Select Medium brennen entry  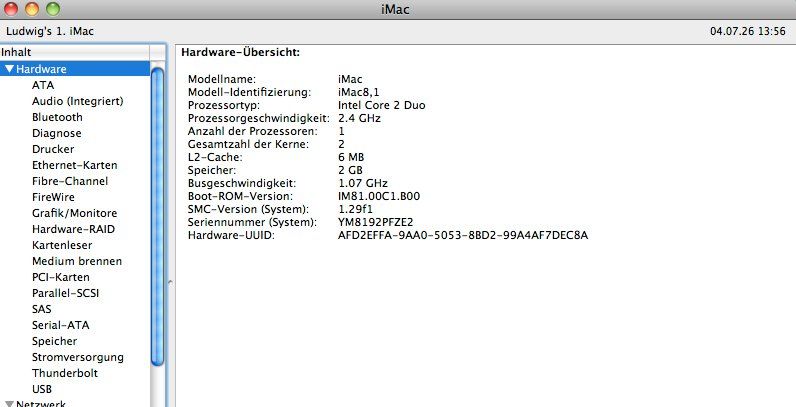point(77,261)
